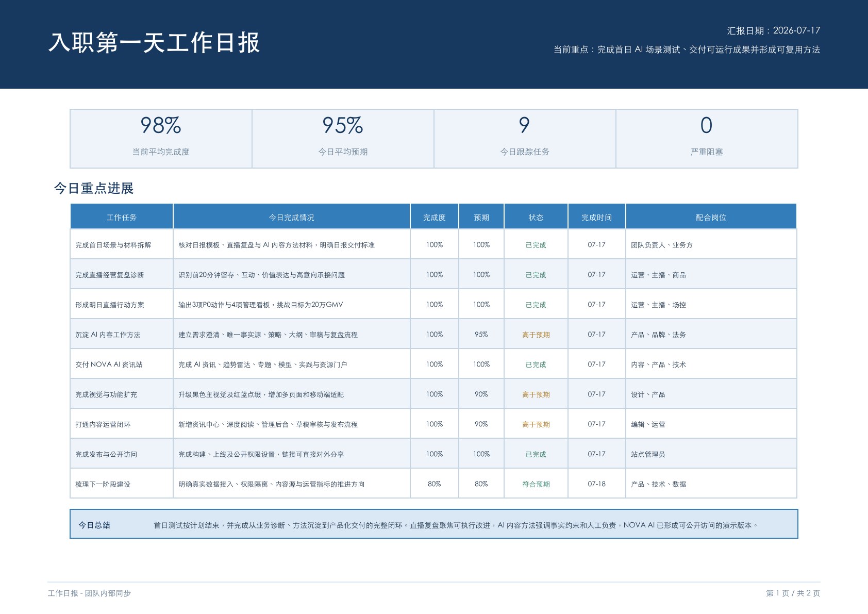Select the 沉淀 AI 内容工作方法 task cell

coord(122,334)
